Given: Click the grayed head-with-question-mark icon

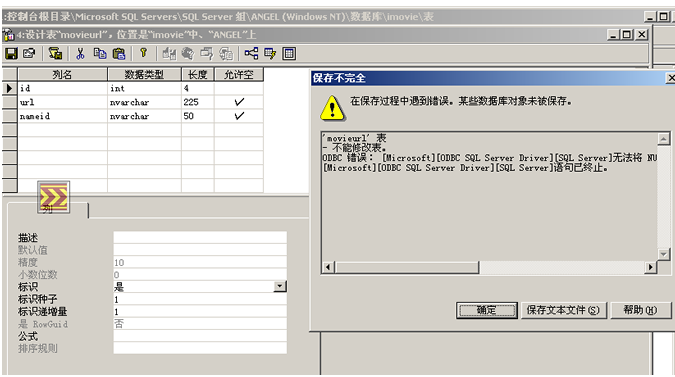Looking at the screenshot, I should pos(188,53).
